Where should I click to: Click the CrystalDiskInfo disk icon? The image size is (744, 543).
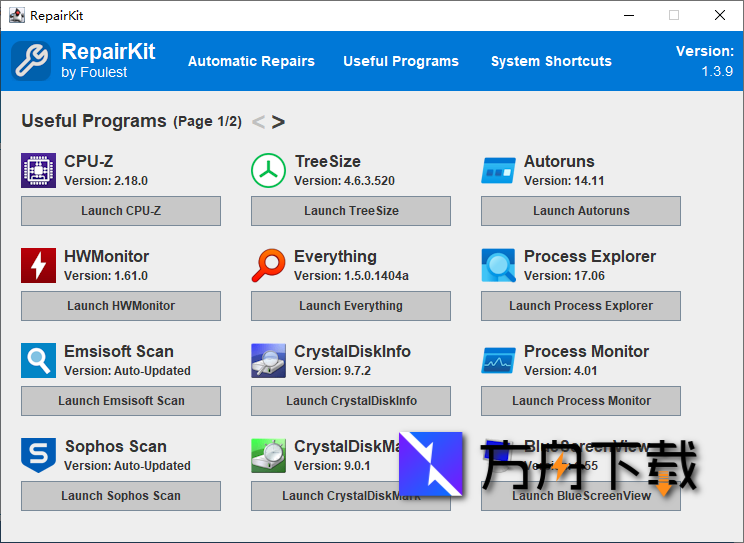[x=268, y=360]
